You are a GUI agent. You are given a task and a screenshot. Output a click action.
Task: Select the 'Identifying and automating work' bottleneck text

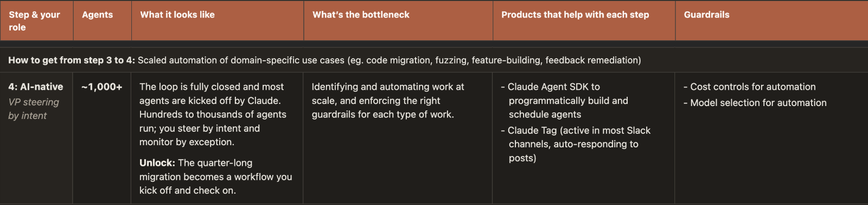tap(388, 101)
